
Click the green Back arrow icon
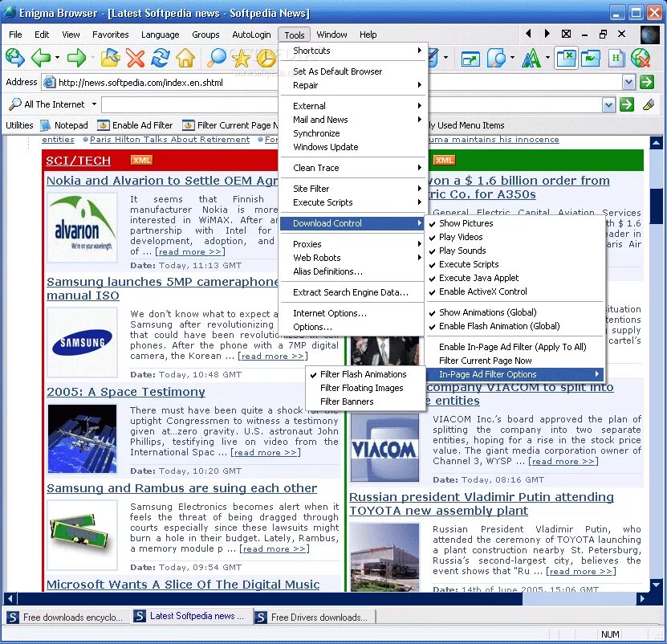click(41, 58)
